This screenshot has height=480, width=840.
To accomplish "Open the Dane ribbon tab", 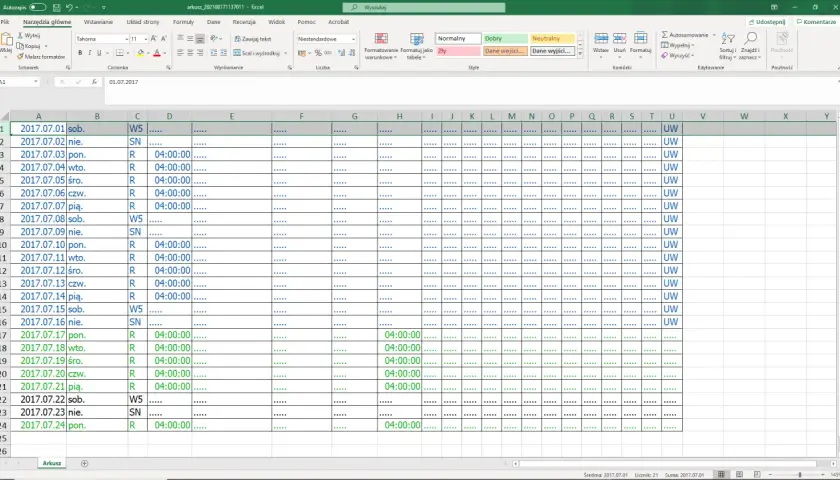I will (x=213, y=22).
